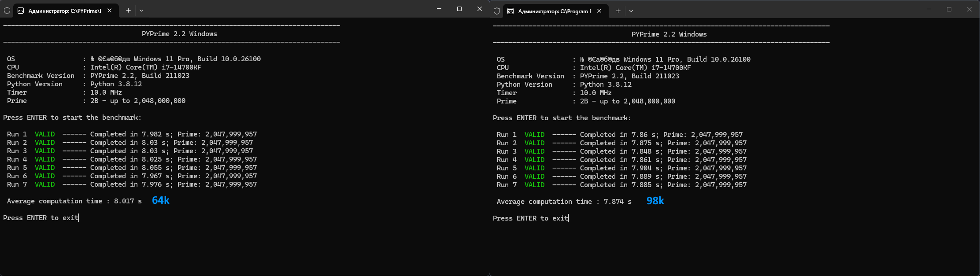Image resolution: width=980 pixels, height=276 pixels.
Task: Click 'PYPrime 2.2 Windows' title in right window
Action: point(669,34)
